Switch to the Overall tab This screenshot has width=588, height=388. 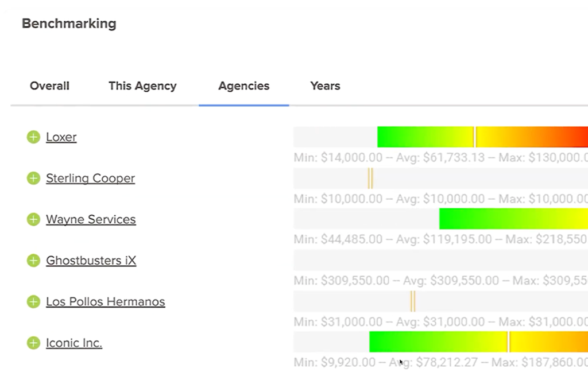(x=49, y=86)
